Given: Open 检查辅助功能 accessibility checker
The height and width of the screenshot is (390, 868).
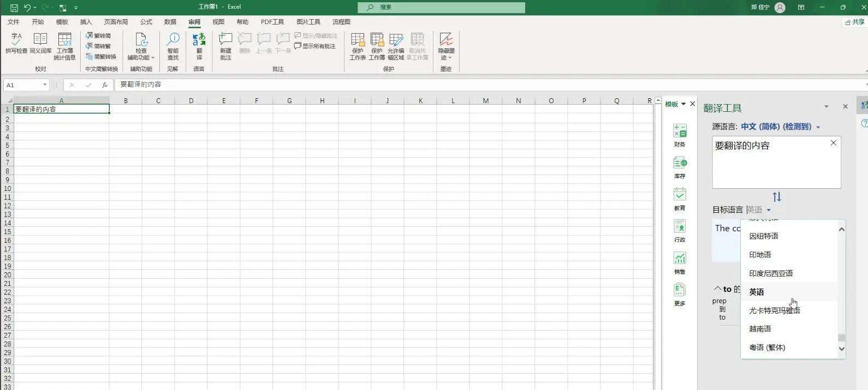Looking at the screenshot, I should [x=141, y=46].
